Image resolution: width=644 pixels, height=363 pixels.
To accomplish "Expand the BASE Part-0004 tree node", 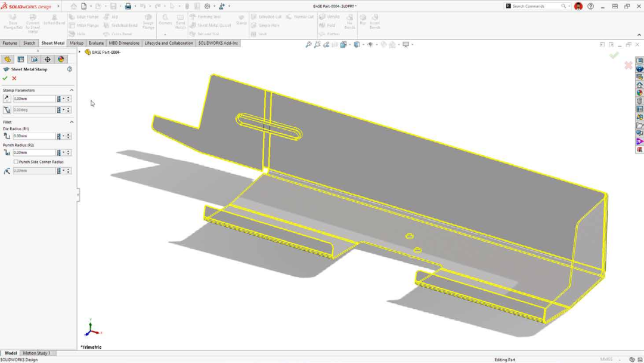I will coord(80,52).
